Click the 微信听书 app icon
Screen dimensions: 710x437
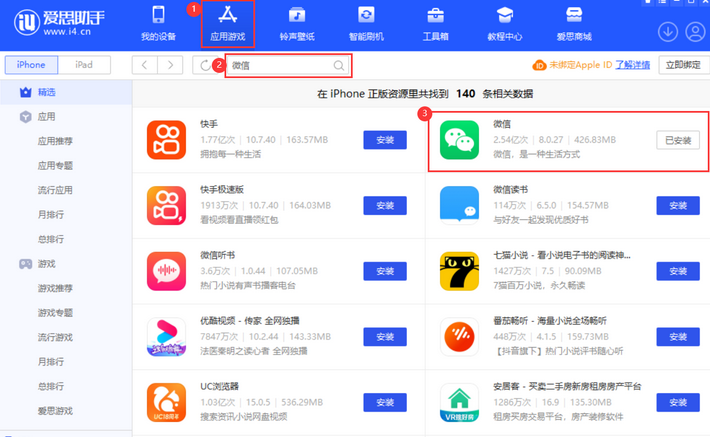point(166,271)
